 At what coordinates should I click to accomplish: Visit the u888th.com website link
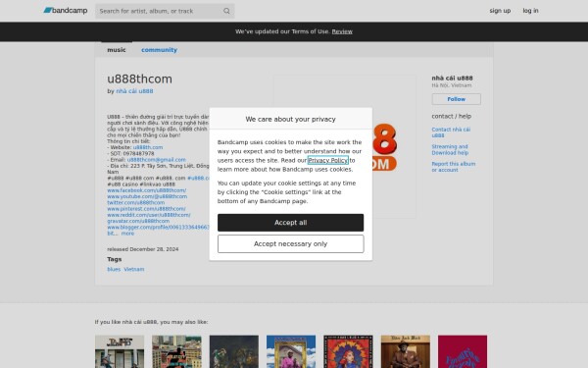click(x=148, y=147)
